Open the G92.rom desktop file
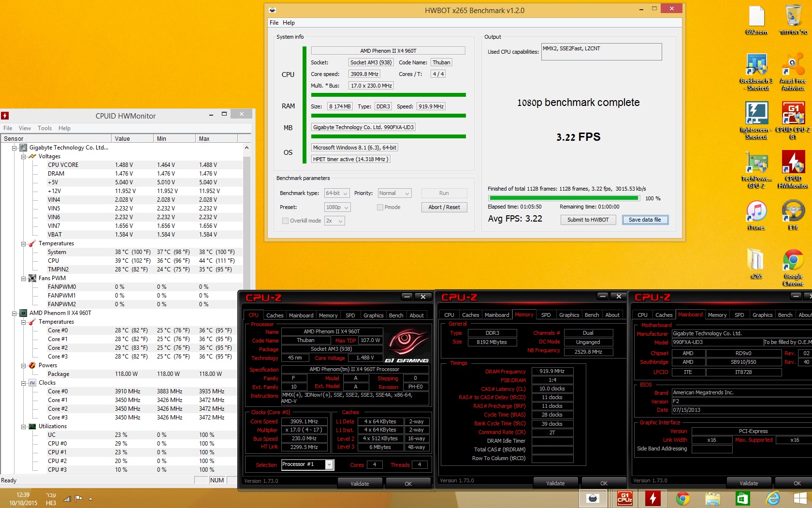The width and height of the screenshot is (812, 508). [x=756, y=20]
